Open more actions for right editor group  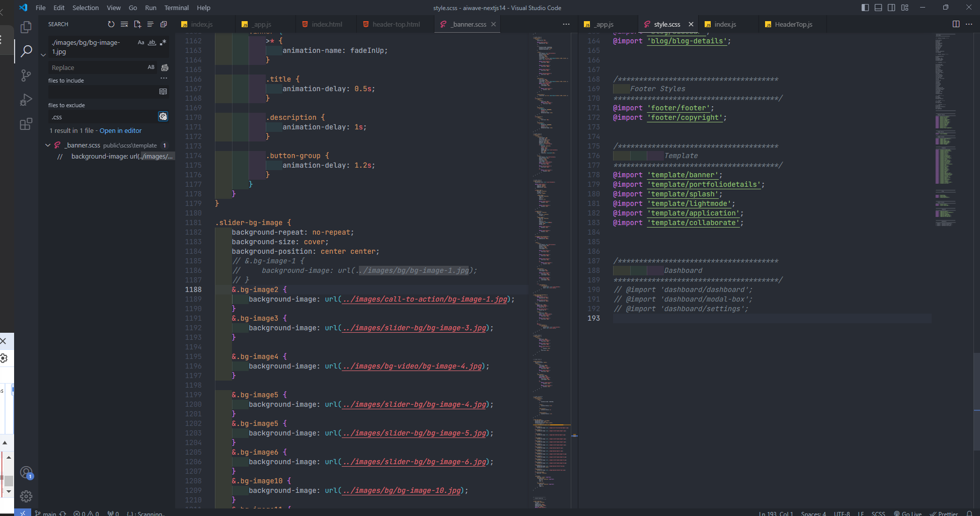(969, 24)
